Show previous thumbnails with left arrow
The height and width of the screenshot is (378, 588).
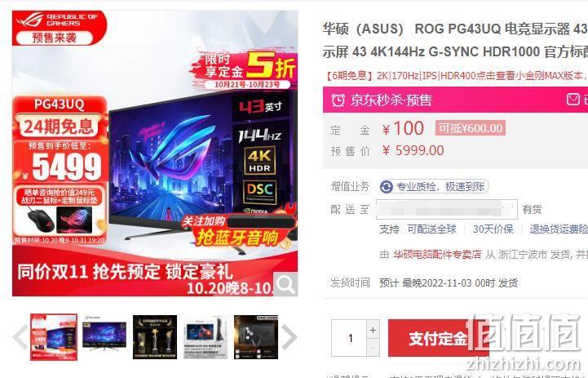pyautogui.click(x=20, y=336)
